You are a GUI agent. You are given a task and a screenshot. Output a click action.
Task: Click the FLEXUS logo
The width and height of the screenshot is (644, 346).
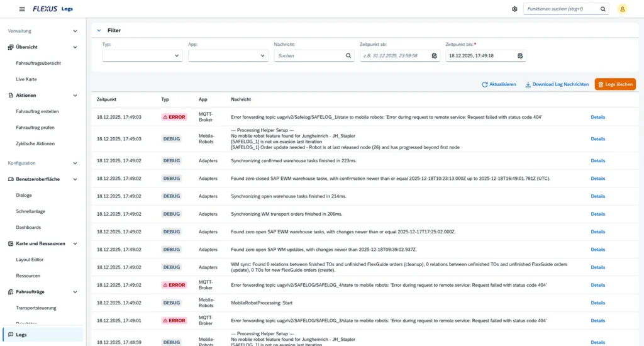[x=45, y=9]
